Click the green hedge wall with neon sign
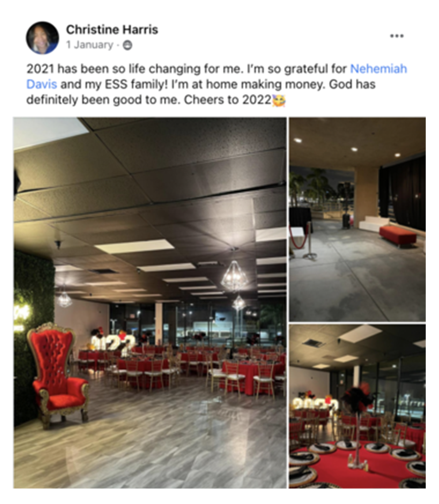 [34, 334]
